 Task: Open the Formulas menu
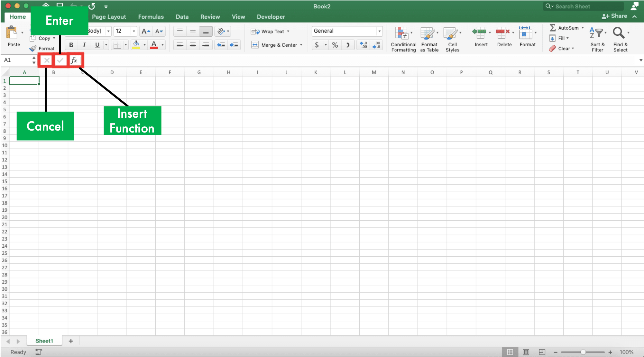coord(151,17)
